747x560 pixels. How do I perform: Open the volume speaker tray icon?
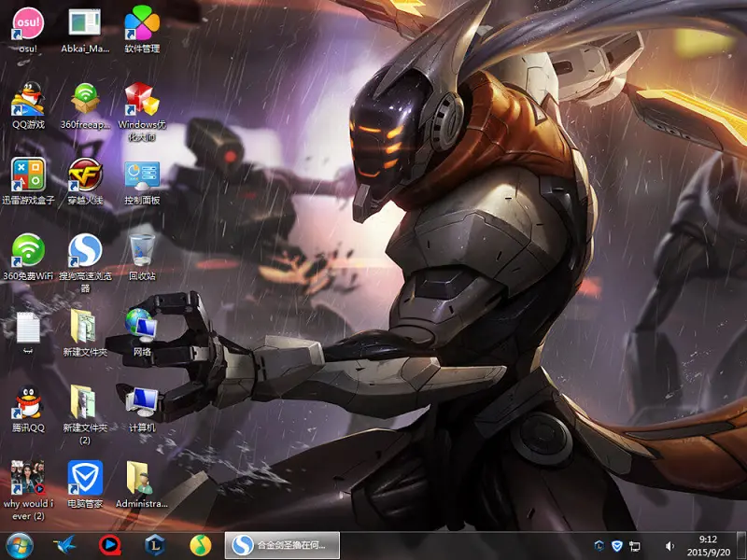669,546
